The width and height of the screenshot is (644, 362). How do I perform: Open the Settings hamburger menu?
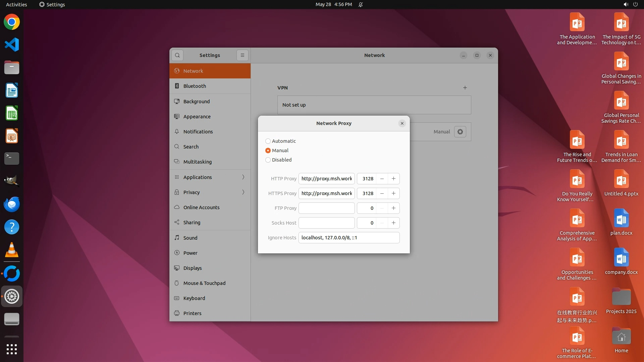(243, 55)
